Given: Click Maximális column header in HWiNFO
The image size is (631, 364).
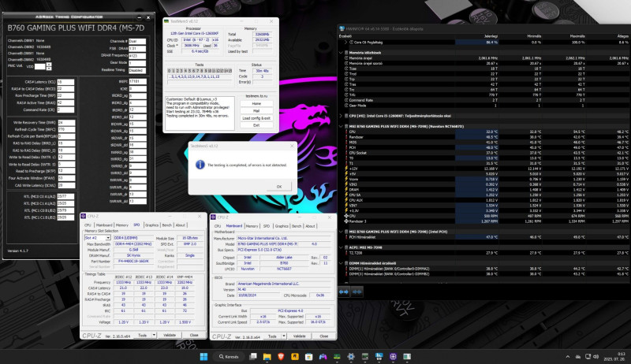Looking at the screenshot, I should coord(577,36).
